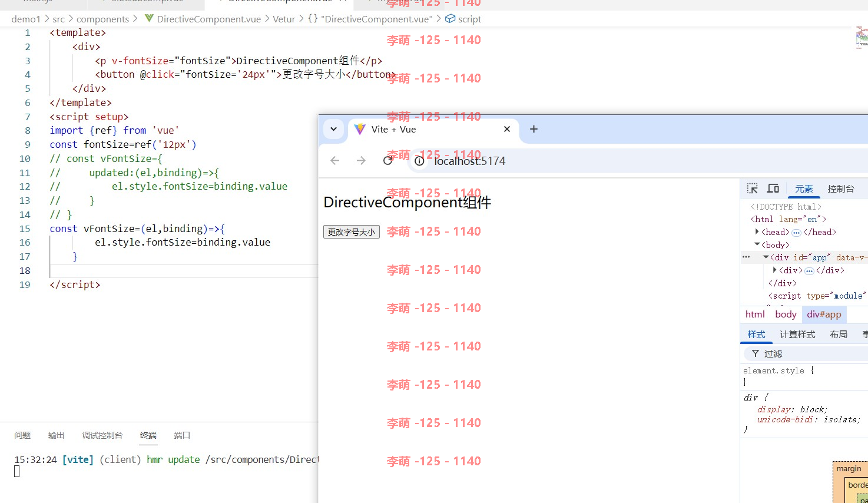Switch to the 样式 styles pane
This screenshot has height=503, width=868.
[756, 335]
